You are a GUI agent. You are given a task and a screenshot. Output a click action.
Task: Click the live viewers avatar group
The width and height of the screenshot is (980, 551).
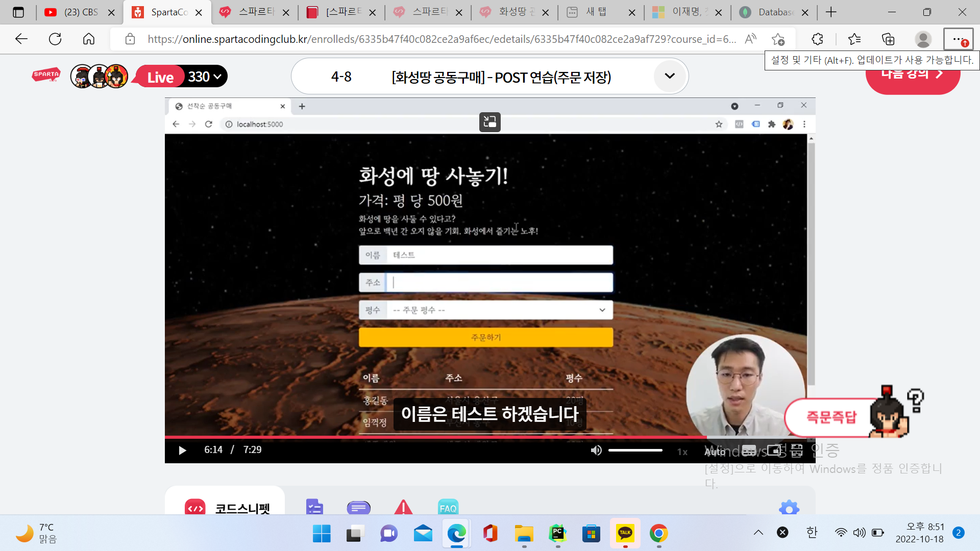point(99,77)
